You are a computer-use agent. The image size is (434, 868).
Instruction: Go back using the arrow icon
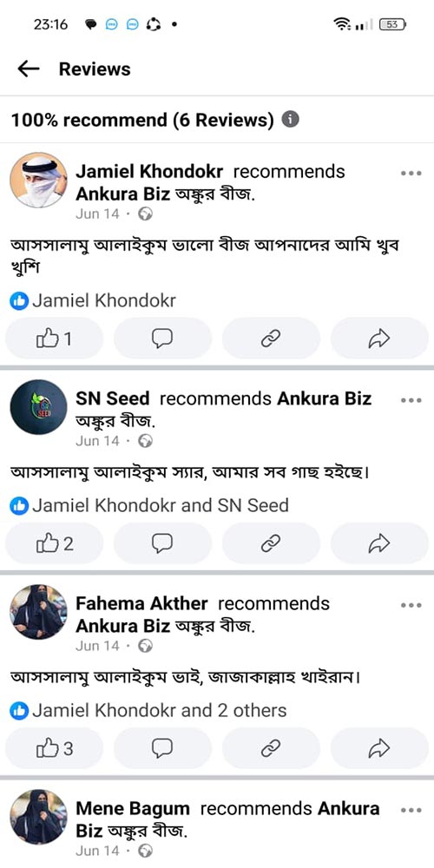click(29, 69)
